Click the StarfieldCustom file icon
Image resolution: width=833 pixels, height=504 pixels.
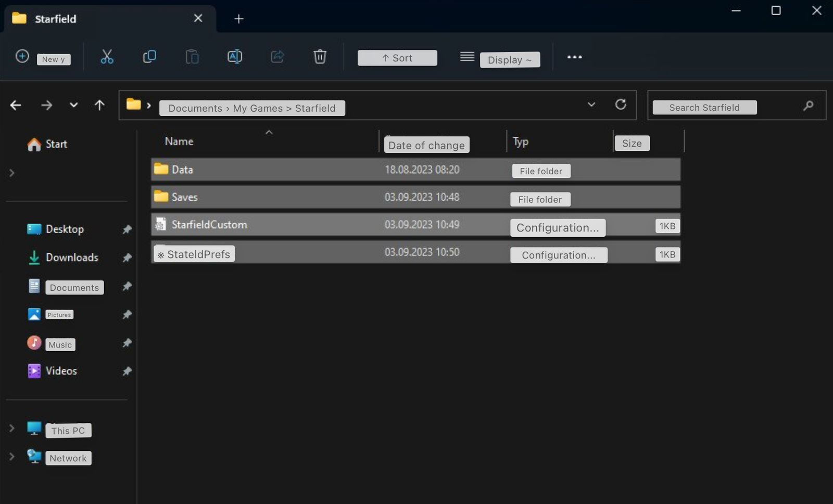[x=160, y=224]
